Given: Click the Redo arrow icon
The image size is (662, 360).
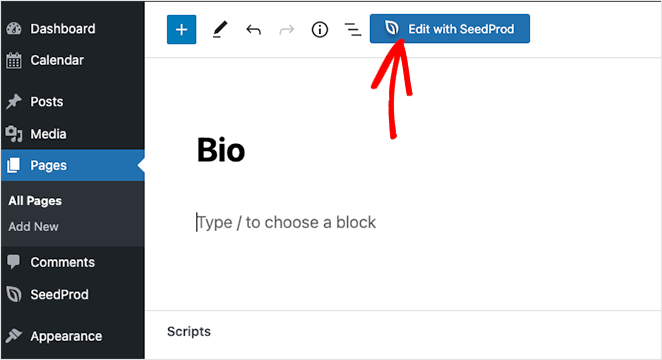Looking at the screenshot, I should point(287,30).
